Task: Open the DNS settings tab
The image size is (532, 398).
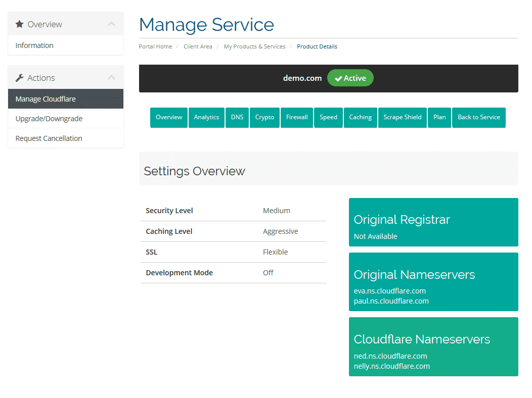Action: tap(237, 117)
